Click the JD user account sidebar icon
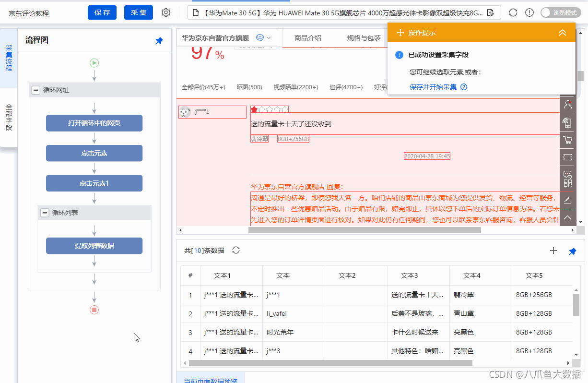This screenshot has width=588, height=383. 568,104
